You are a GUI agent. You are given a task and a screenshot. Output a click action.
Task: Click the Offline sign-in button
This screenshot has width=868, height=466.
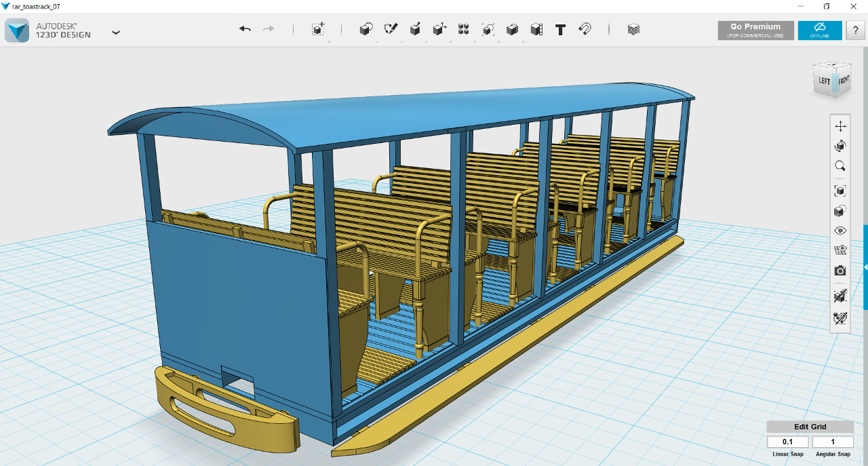click(x=820, y=31)
